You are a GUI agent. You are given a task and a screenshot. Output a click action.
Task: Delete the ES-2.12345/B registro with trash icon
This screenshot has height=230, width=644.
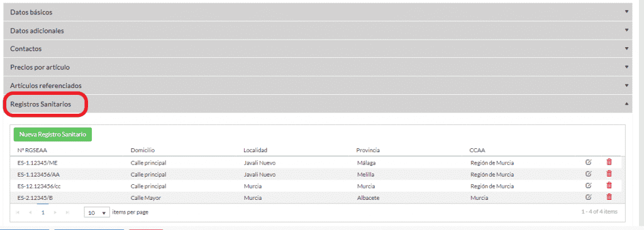(x=609, y=197)
